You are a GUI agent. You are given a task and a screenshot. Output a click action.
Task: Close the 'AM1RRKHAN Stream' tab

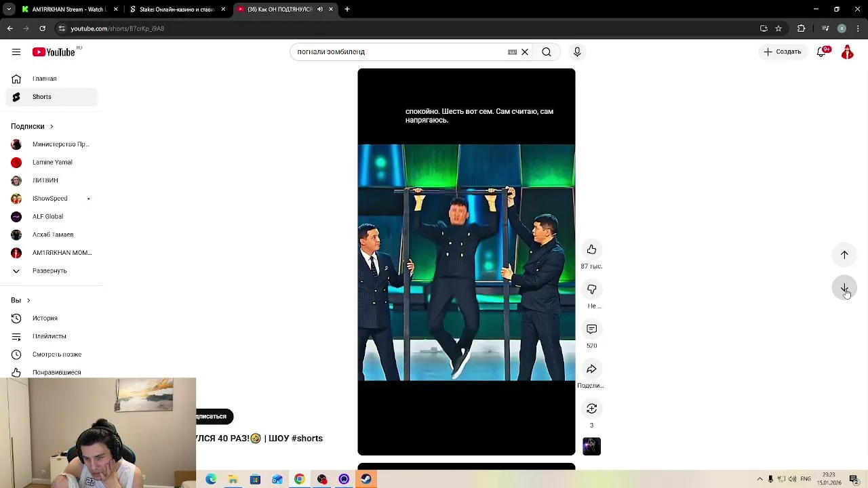[x=115, y=9]
